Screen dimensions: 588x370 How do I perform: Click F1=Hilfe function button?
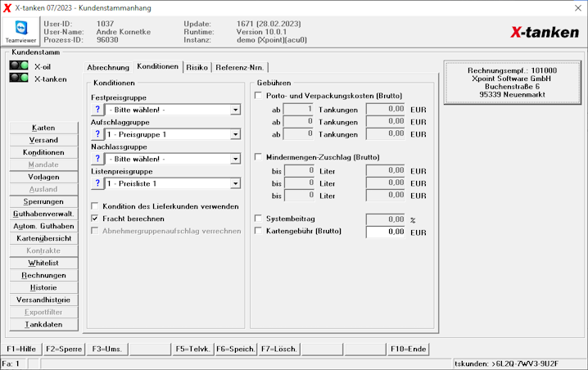coord(21,349)
